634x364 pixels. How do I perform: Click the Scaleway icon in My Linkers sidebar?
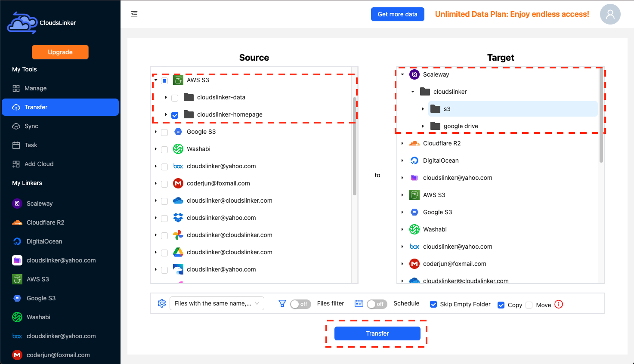[17, 204]
